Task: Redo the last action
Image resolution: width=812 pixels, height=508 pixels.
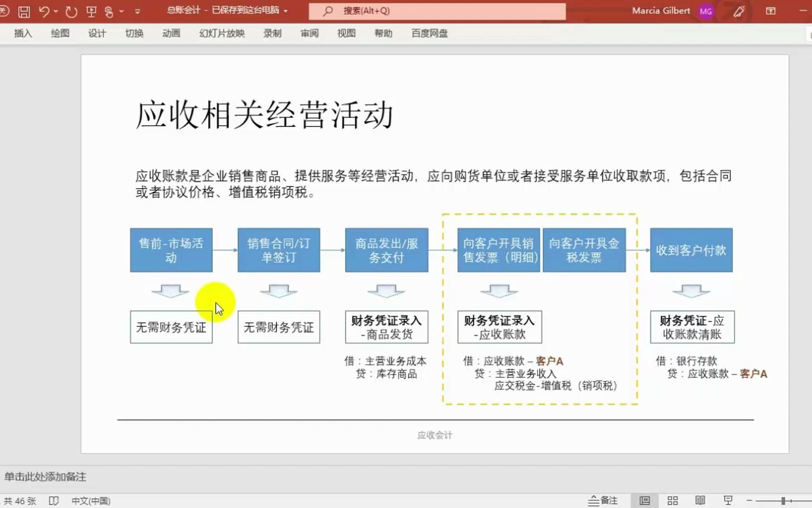Action: [x=71, y=11]
